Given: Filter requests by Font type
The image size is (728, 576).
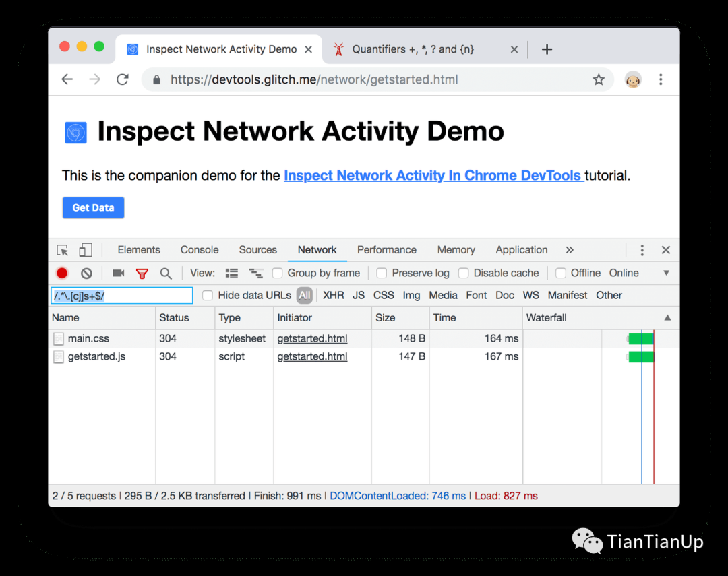Looking at the screenshot, I should pyautogui.click(x=477, y=295).
